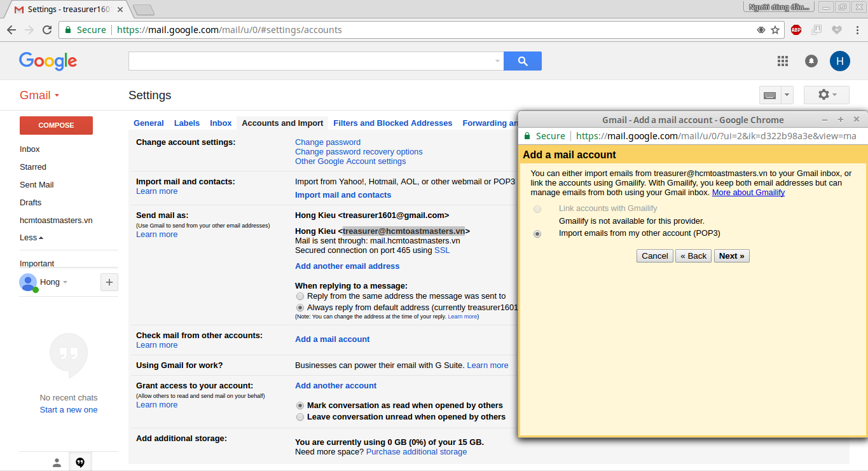
Task: Select Link accounts with Gmailify radio
Action: coord(537,209)
